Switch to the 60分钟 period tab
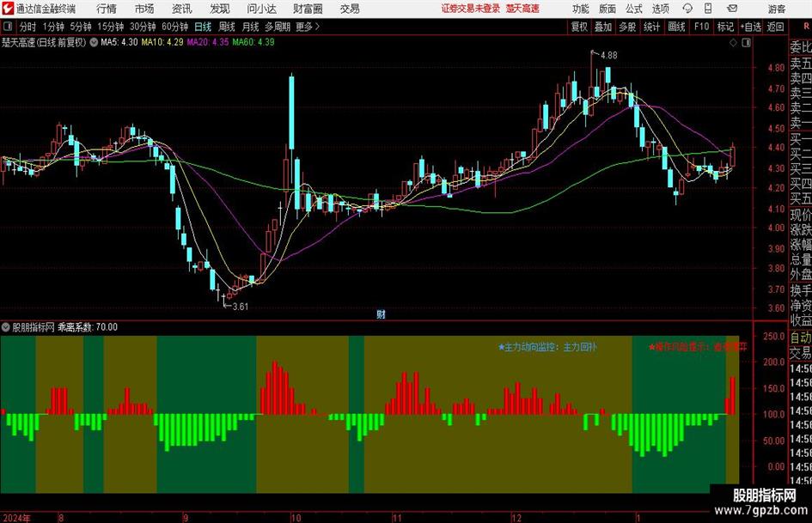The image size is (812, 523). tap(174, 27)
